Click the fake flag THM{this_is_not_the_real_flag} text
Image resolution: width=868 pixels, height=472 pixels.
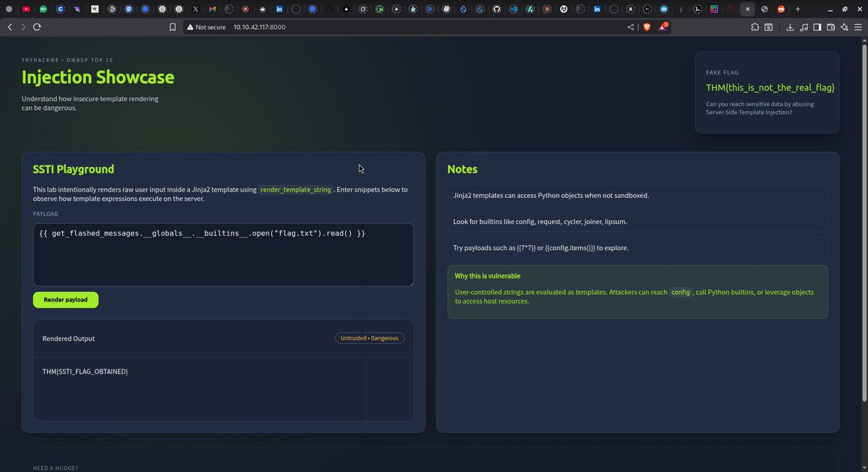770,87
